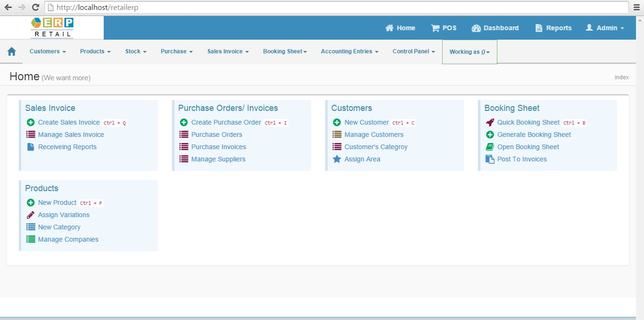Open the Accounting Entries dropdown
Viewport: 644px width, 320px height.
(x=349, y=51)
